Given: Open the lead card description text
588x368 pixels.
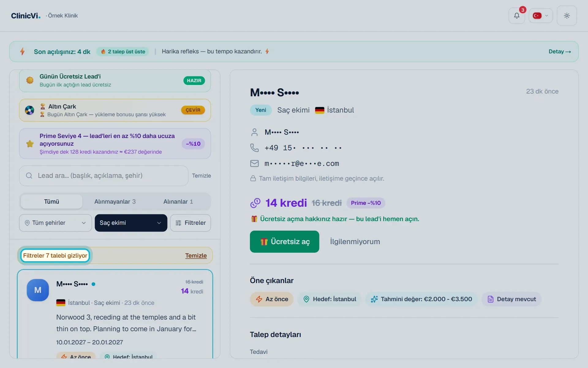Looking at the screenshot, I should (126, 323).
